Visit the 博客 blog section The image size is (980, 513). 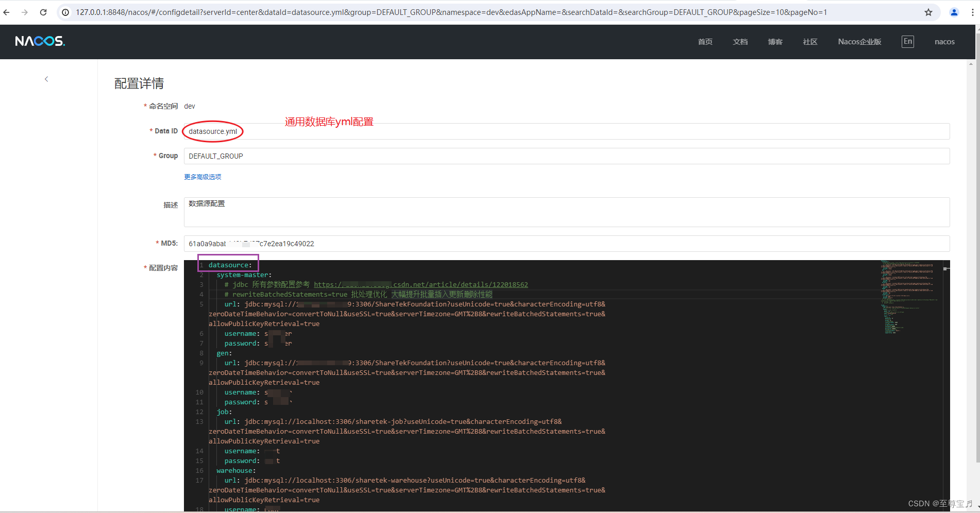click(775, 42)
